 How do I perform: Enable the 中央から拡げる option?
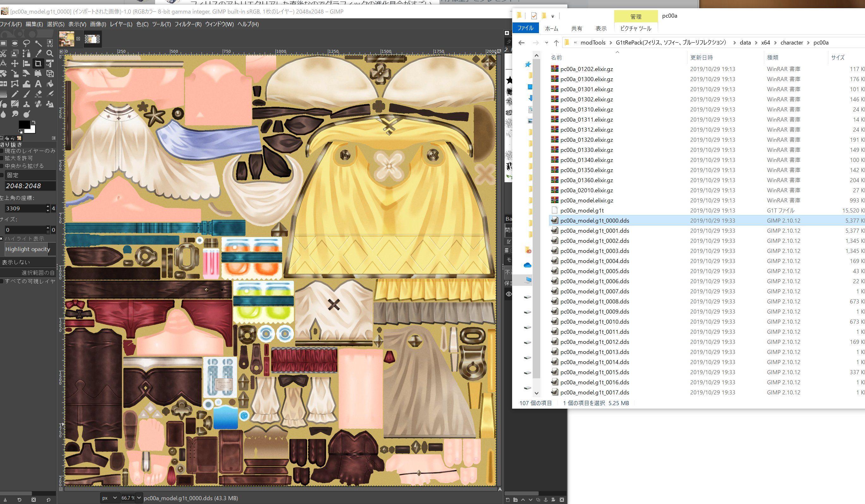pos(2,166)
